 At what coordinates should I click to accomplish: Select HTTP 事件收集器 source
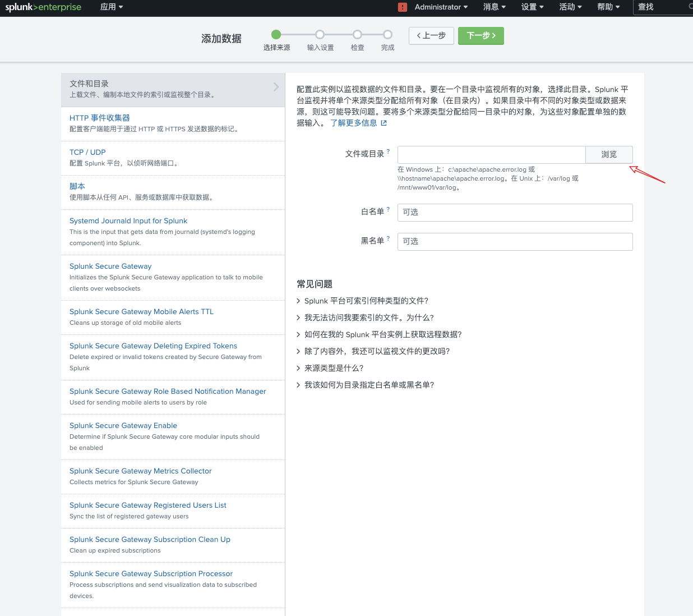tap(173, 124)
